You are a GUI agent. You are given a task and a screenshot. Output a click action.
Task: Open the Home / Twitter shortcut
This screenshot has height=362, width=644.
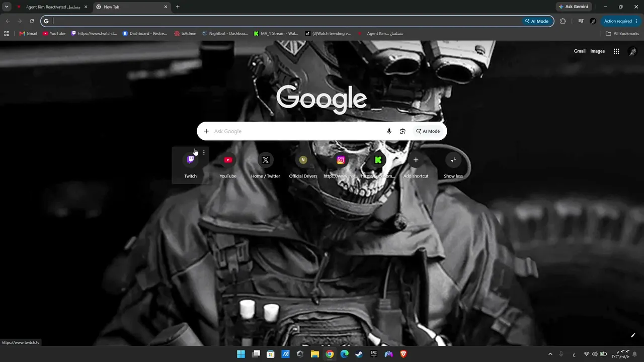pos(266,165)
